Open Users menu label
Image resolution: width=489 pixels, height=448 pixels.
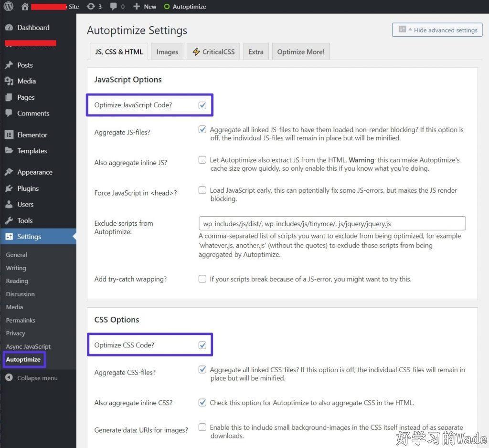tap(25, 204)
